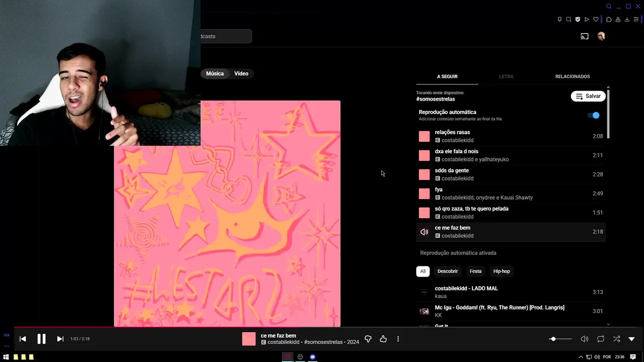Screen dimensions: 644x362
Task: Play só qro zaza, tb te quero pelada
Action: click(511, 213)
